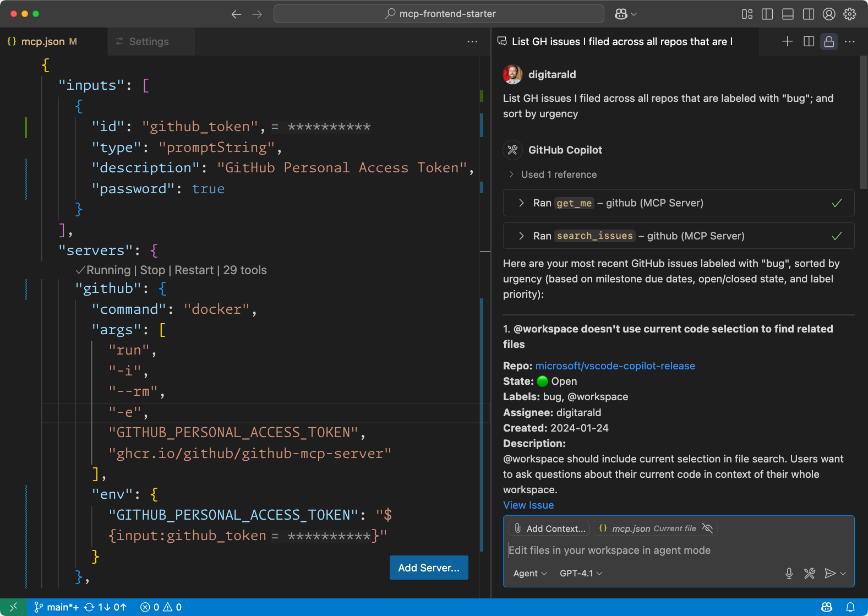Screen dimensions: 868x616
Task: Toggle the mcp.json current file context visibility
Action: [x=708, y=528]
